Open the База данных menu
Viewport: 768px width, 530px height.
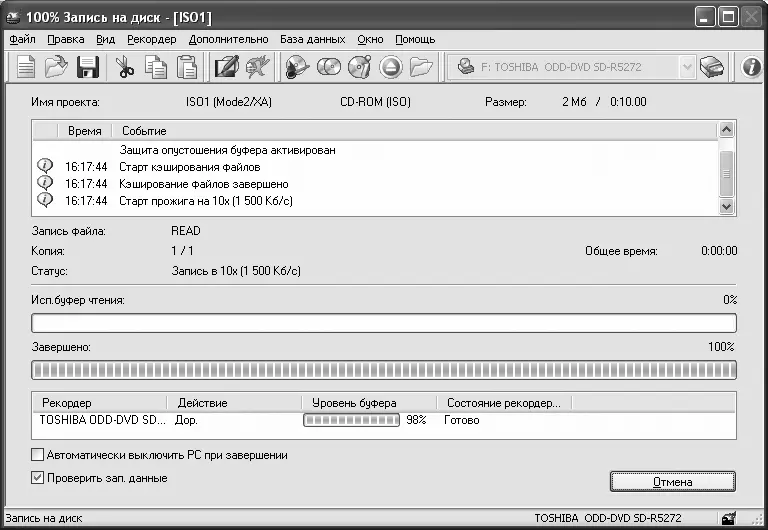(312, 39)
